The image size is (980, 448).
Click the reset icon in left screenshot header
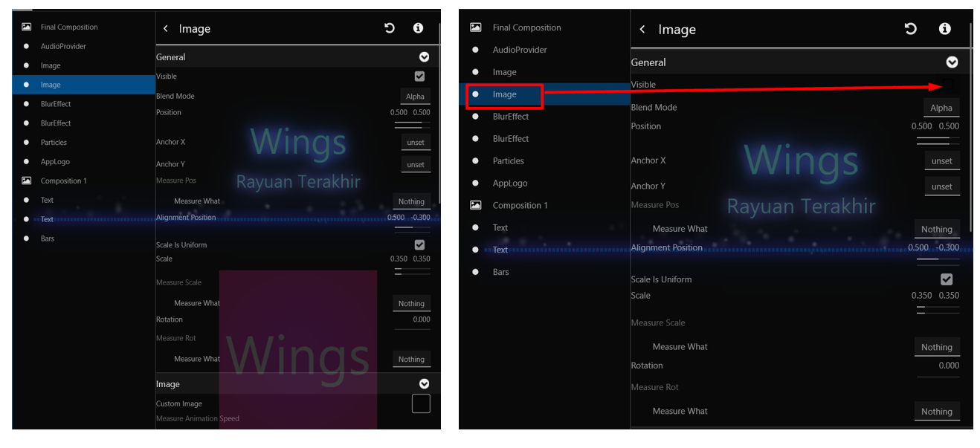point(390,27)
